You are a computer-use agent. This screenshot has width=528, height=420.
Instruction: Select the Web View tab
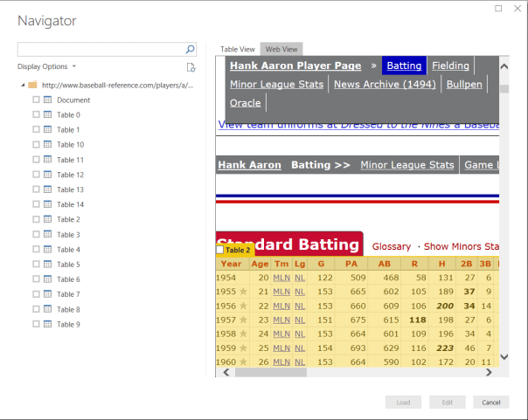pyautogui.click(x=281, y=50)
